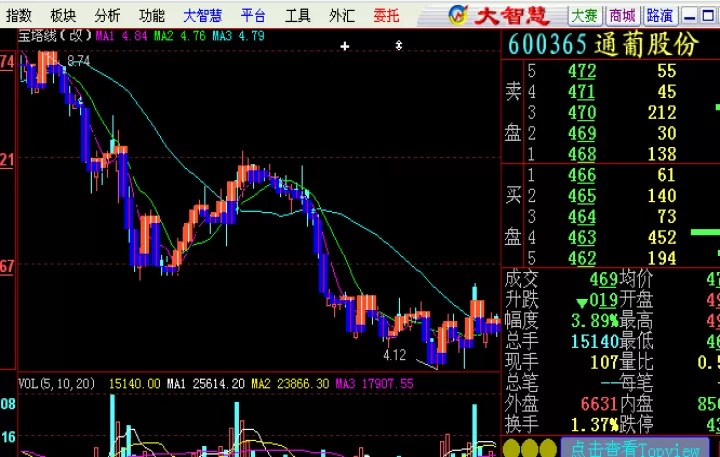
Task: Open the 板块 menu
Action: [x=63, y=16]
